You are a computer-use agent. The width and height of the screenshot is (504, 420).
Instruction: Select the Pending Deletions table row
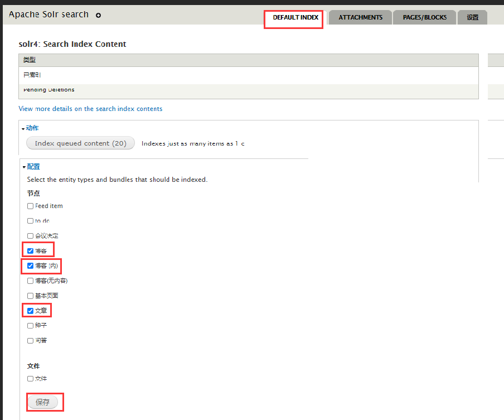[249, 91]
